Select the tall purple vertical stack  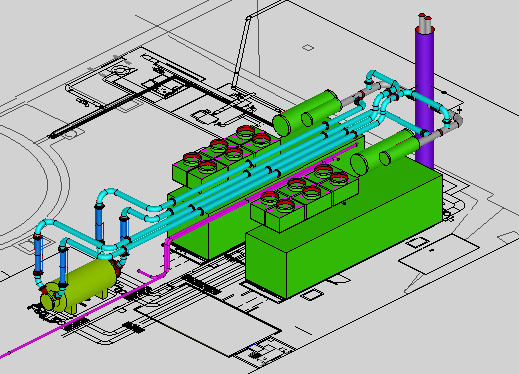(425, 100)
